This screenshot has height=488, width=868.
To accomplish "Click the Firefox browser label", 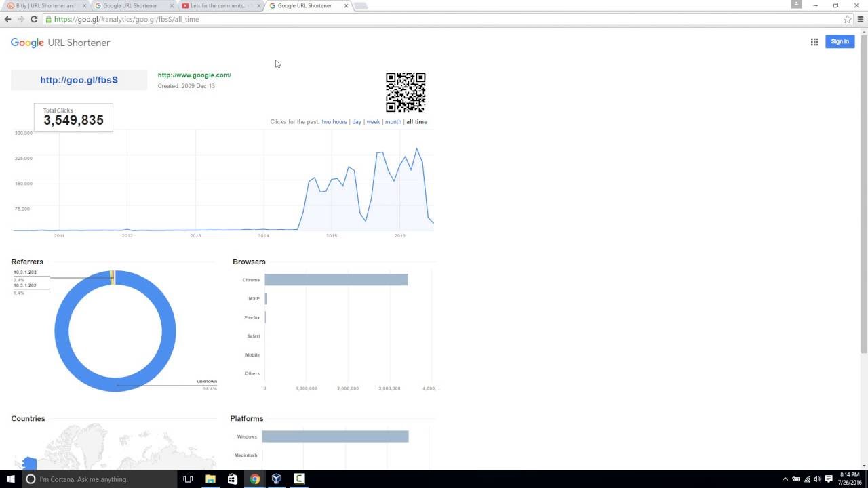I will [252, 317].
